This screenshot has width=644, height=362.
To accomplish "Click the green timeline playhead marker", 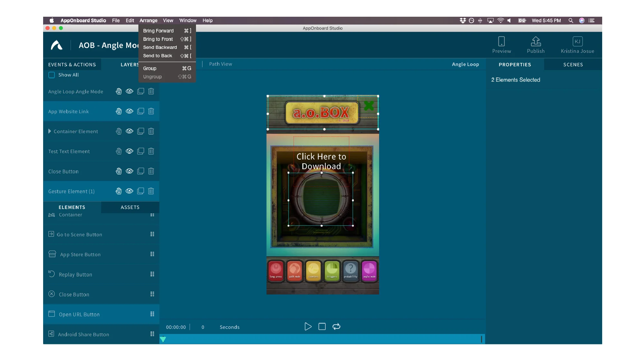I will pyautogui.click(x=163, y=339).
